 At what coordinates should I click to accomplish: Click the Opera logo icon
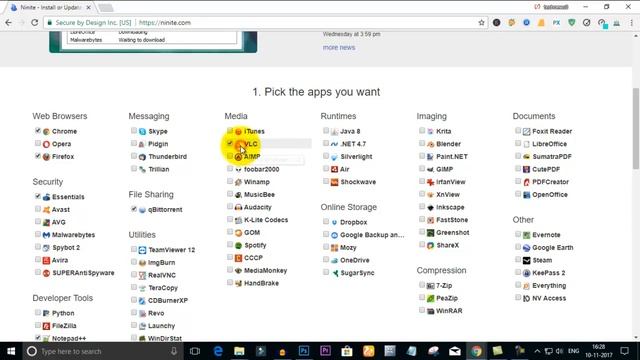[x=46, y=144]
